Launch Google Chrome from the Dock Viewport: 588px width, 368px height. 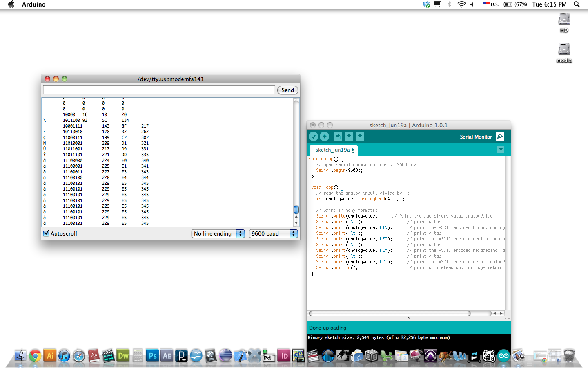tap(35, 356)
